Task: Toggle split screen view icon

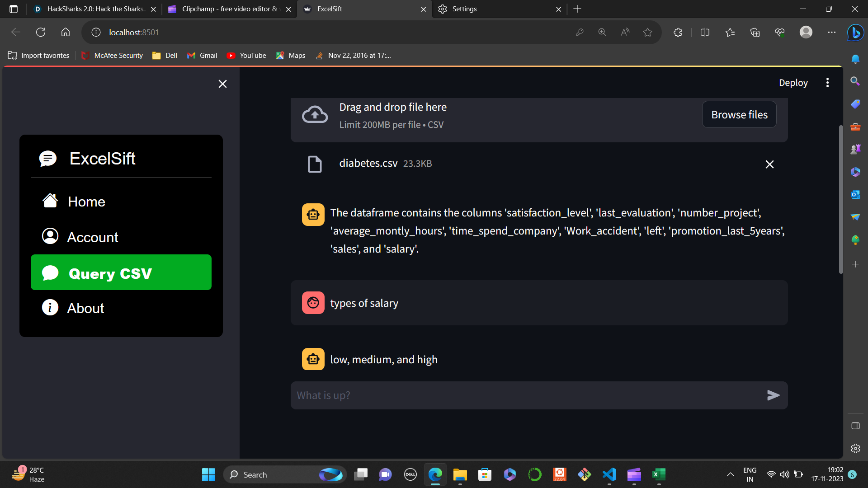Action: [705, 32]
